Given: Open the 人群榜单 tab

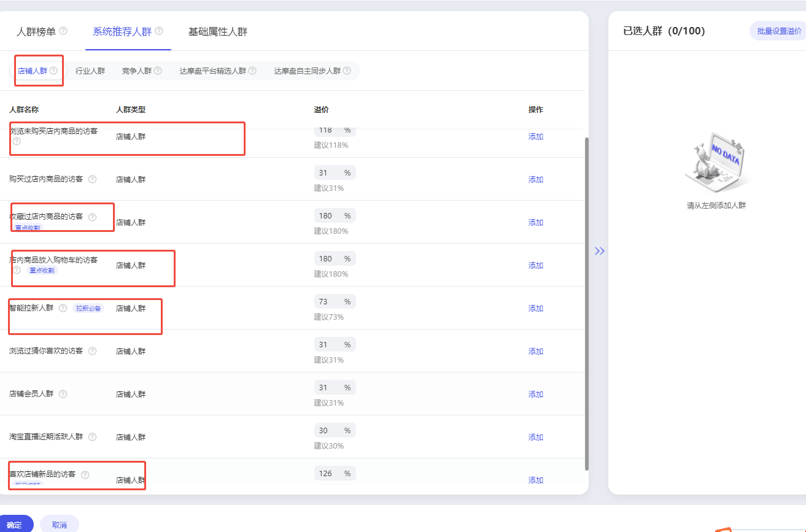Looking at the screenshot, I should click(36, 31).
